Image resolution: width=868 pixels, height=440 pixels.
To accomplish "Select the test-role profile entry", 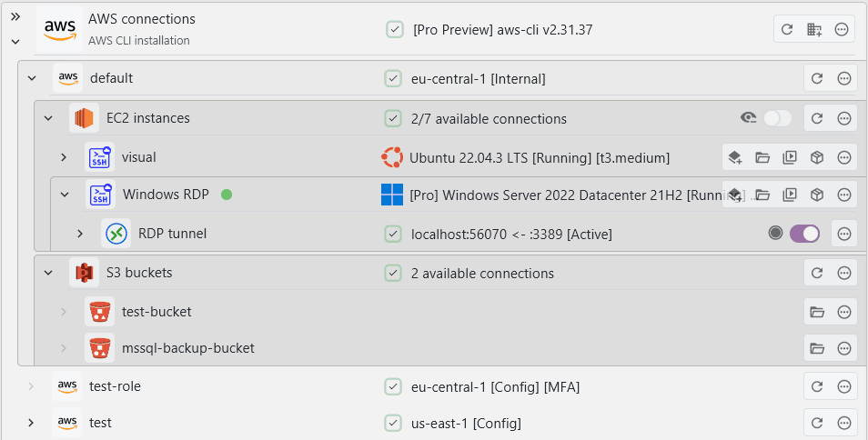I will [x=115, y=386].
